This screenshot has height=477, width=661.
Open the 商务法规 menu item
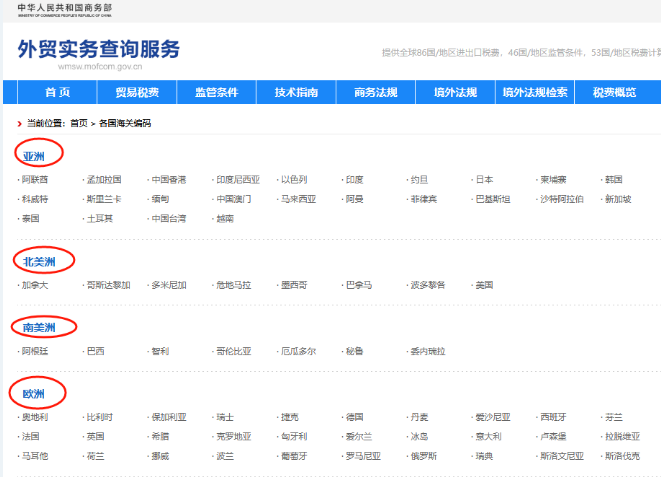pyautogui.click(x=375, y=92)
